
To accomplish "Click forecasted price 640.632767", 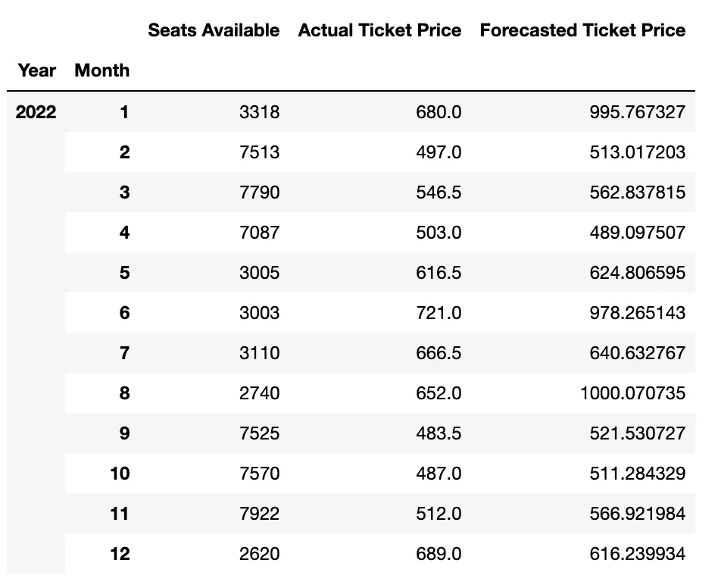I will click(637, 353).
